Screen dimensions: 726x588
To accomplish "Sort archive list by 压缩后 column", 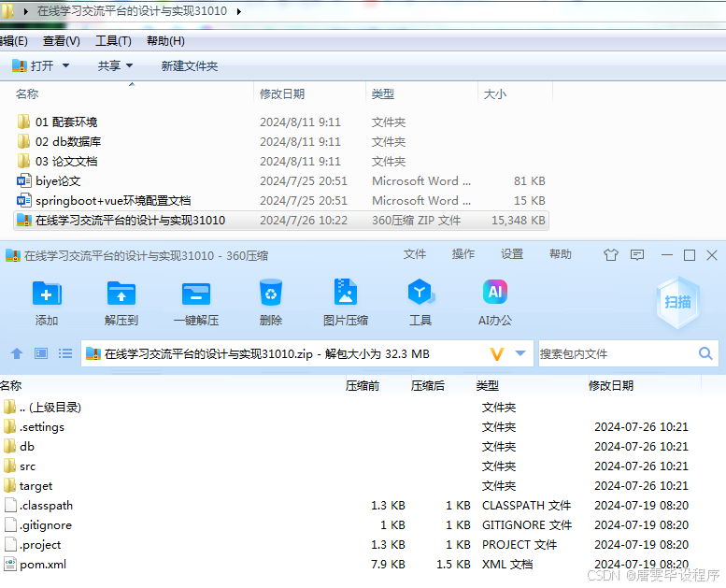I will (x=427, y=385).
